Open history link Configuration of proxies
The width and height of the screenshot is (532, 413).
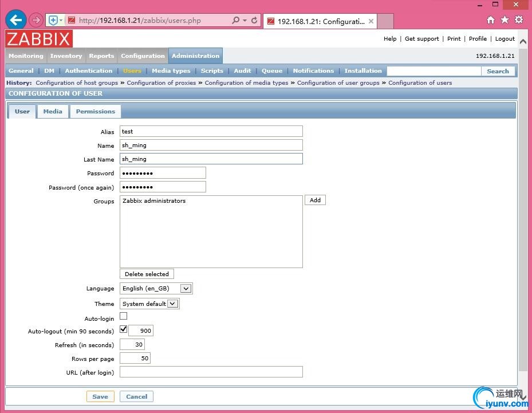161,83
